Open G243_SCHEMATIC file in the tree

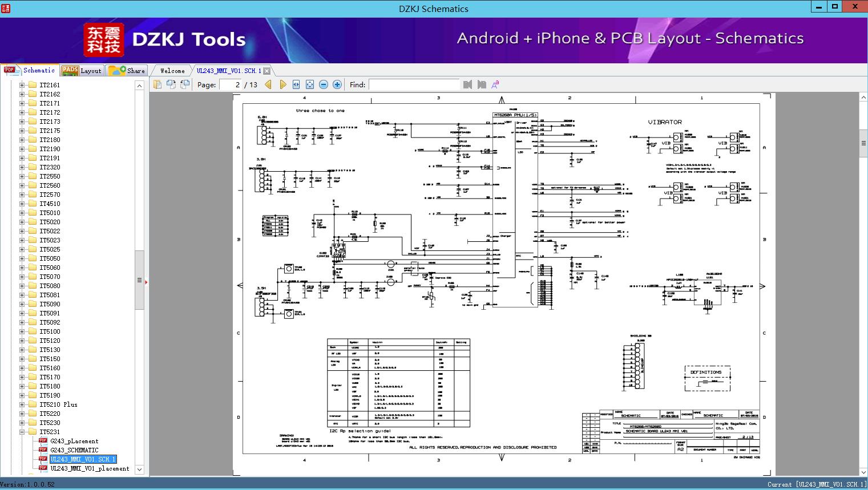74,450
